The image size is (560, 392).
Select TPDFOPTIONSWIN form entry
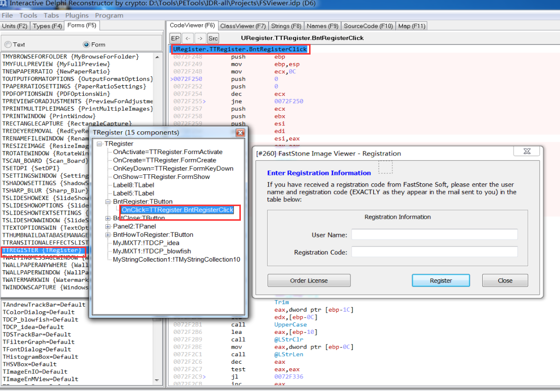(x=57, y=94)
